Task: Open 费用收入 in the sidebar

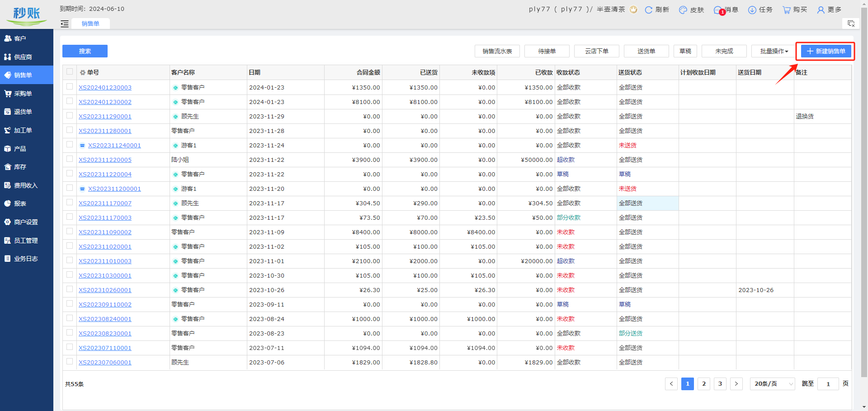Action: pos(27,185)
